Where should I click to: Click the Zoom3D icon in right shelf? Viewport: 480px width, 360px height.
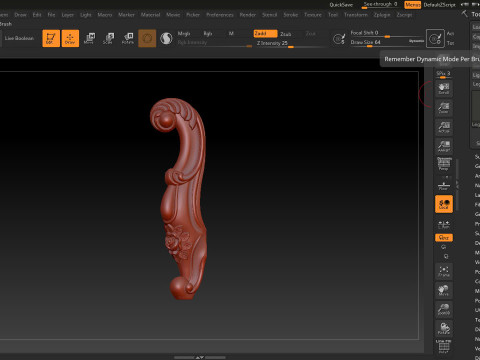[444, 310]
